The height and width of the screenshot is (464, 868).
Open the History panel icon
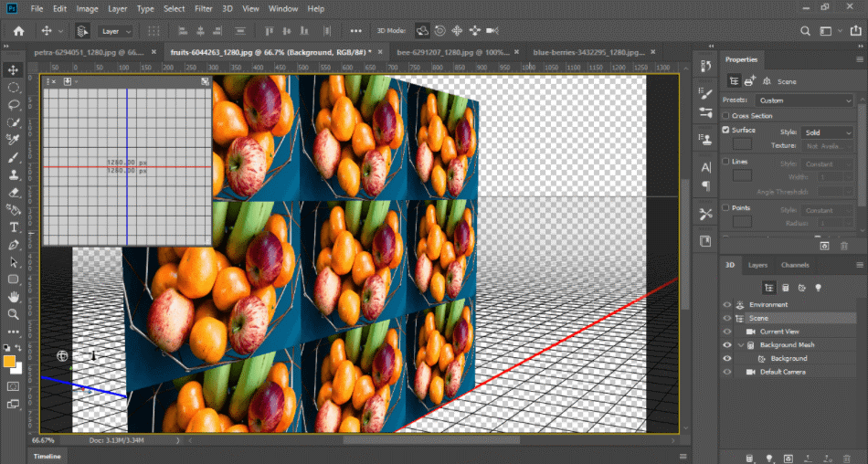click(x=705, y=67)
